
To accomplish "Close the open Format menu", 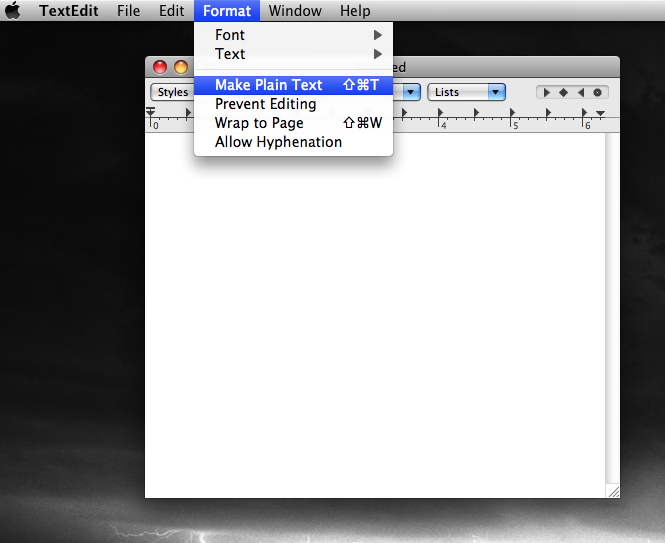I will click(x=227, y=11).
